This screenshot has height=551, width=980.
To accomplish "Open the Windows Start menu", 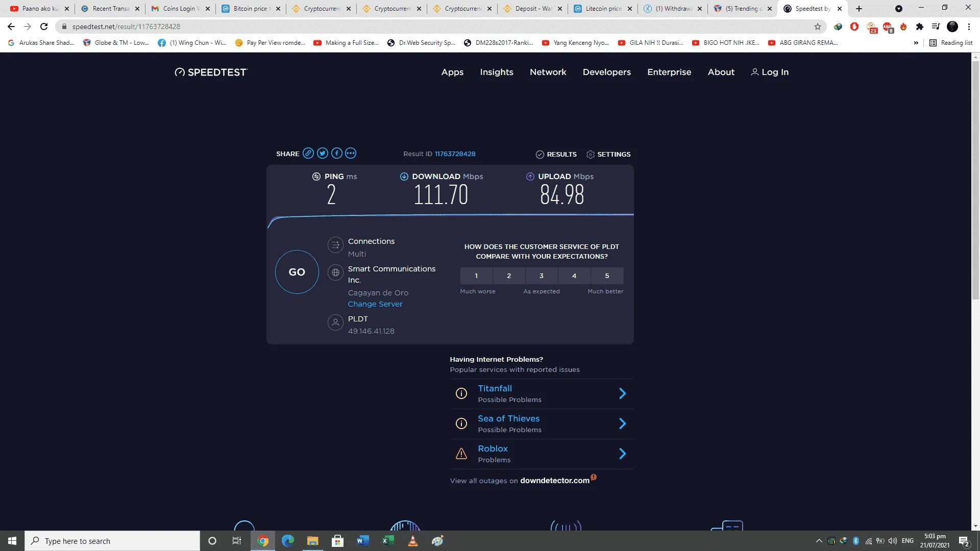I will coord(12,541).
